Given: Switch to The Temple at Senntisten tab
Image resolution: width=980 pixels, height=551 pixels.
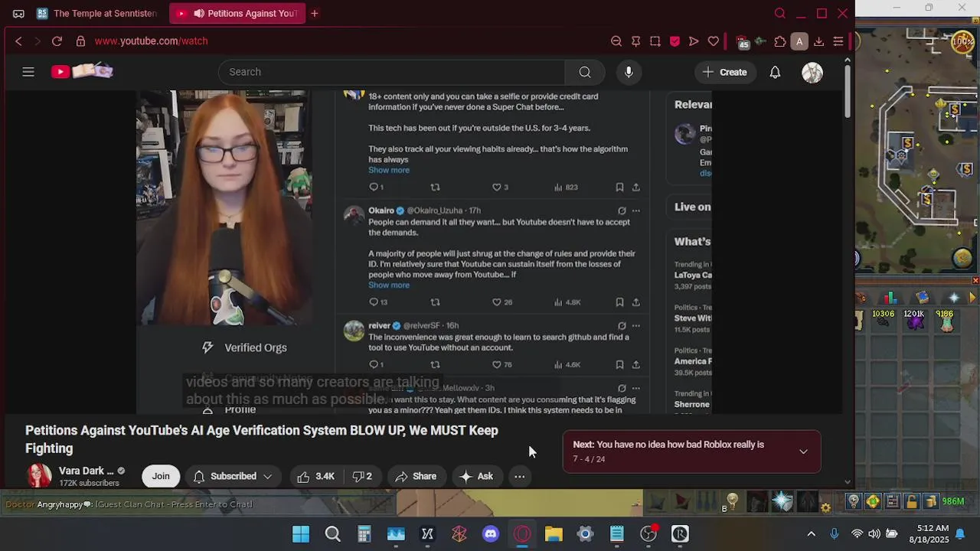Looking at the screenshot, I should point(96,13).
